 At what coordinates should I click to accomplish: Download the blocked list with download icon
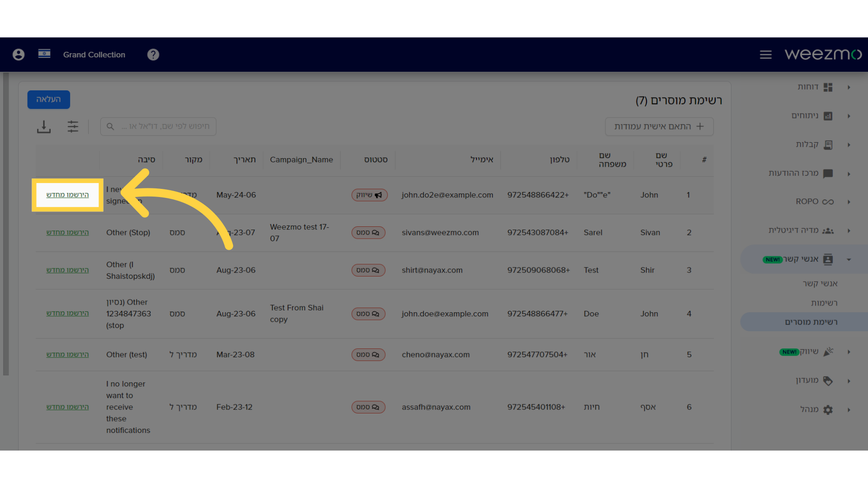coord(44,127)
